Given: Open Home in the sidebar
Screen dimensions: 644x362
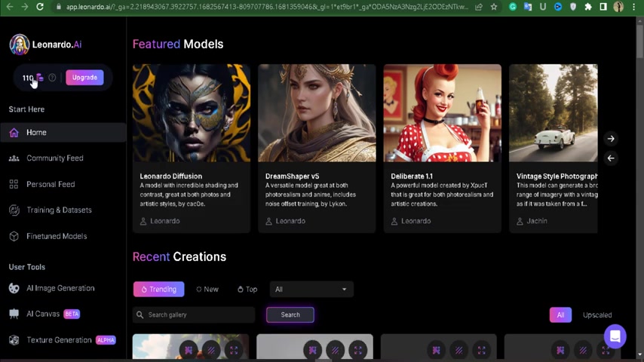Looking at the screenshot, I should point(63,132).
